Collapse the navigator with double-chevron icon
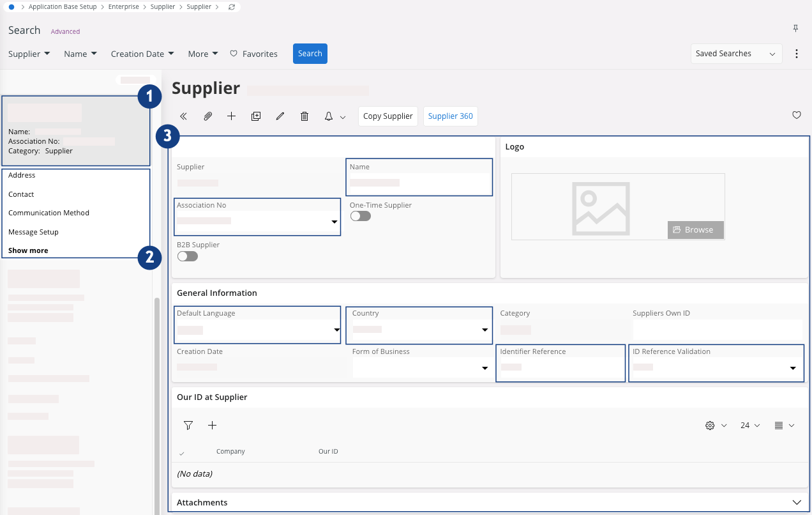The height and width of the screenshot is (515, 812). 183,116
